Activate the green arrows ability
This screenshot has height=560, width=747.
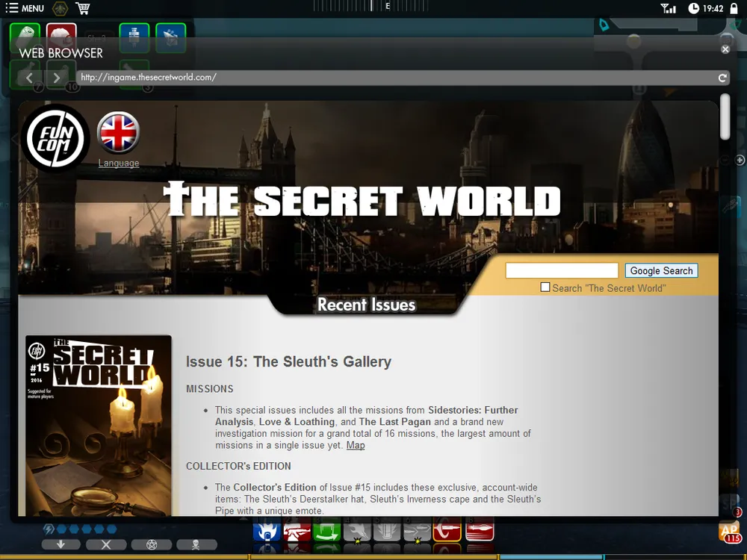tap(327, 530)
